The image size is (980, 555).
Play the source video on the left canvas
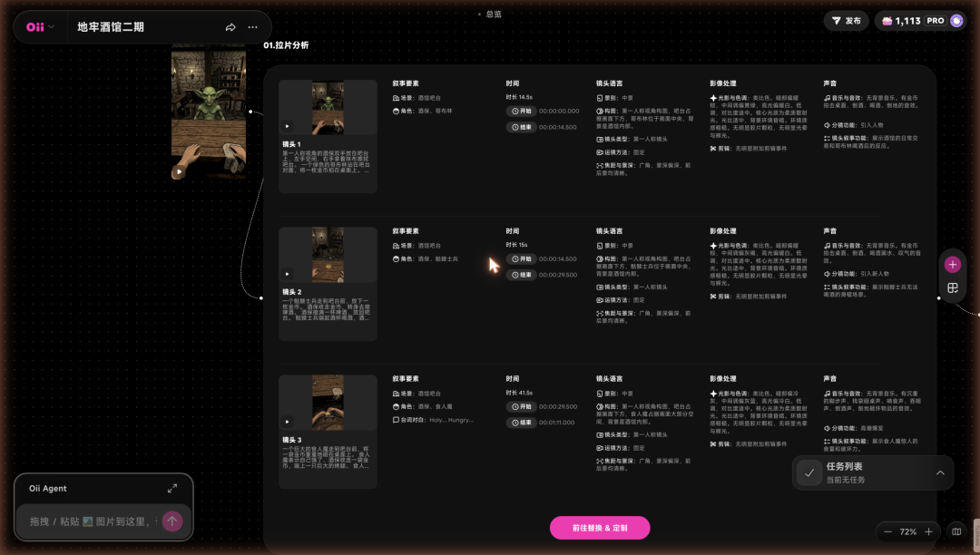coord(180,171)
